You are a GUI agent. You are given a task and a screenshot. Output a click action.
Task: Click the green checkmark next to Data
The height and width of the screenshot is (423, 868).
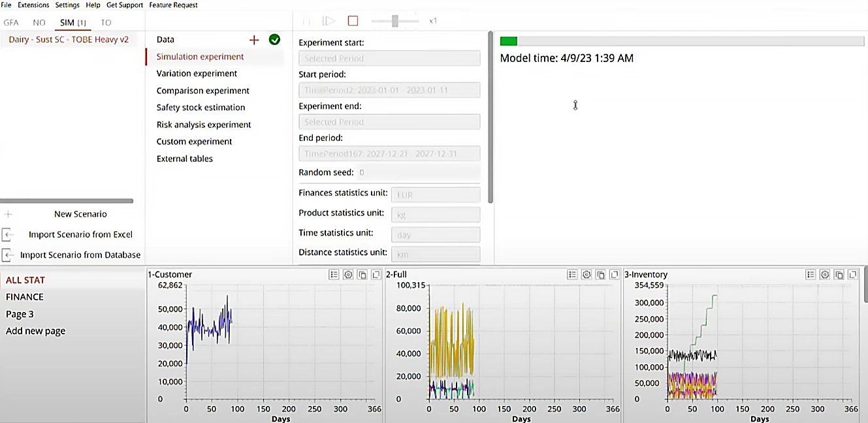click(274, 40)
